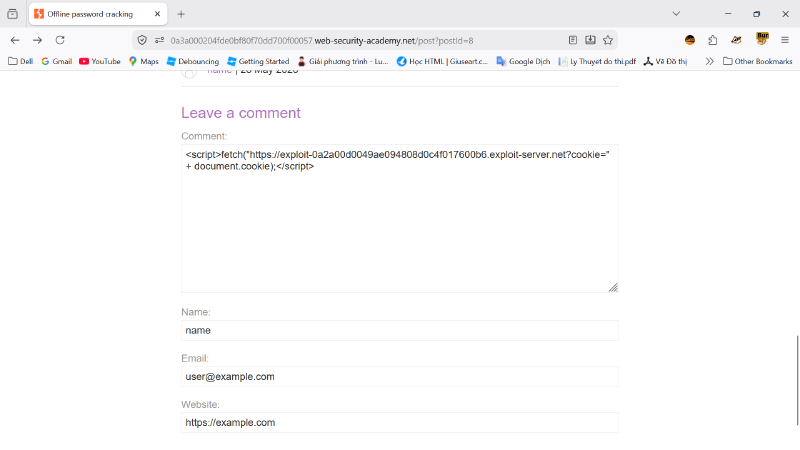
Task: Open a new tab with plus button
Action: pos(181,14)
